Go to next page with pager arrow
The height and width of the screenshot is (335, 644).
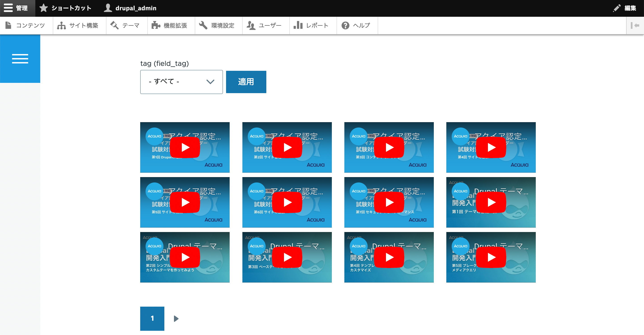click(x=176, y=318)
